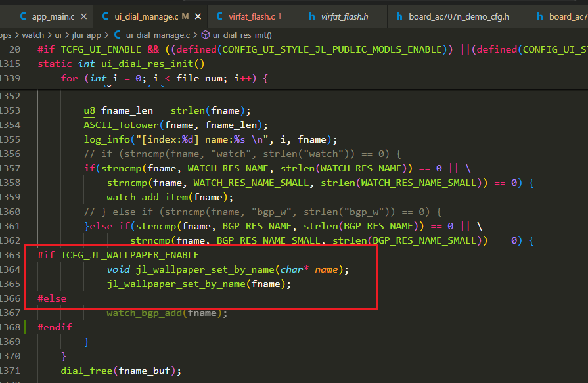Image resolution: width=588 pixels, height=383 pixels.
Task: Click the ASCII_ToLower function call
Action: pos(121,125)
